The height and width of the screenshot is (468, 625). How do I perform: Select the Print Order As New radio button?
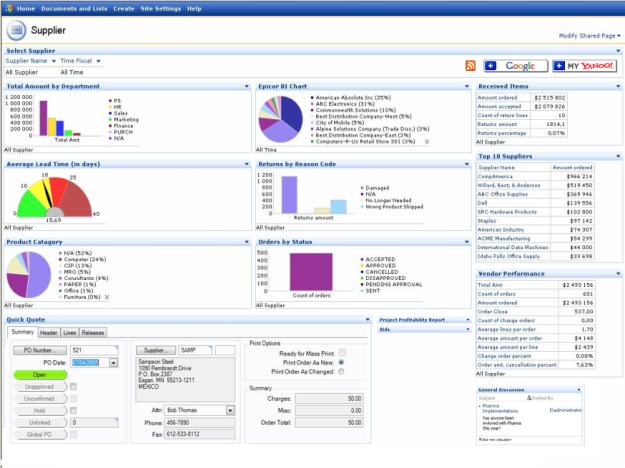click(341, 362)
